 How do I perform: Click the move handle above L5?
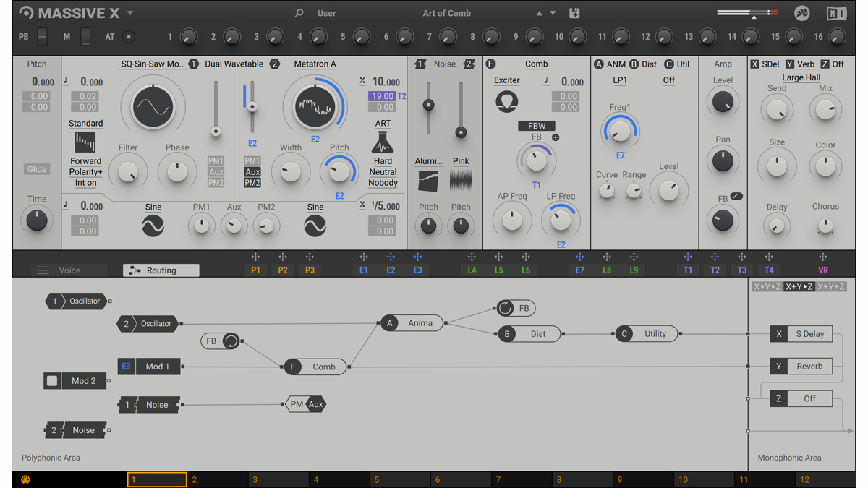(x=498, y=257)
